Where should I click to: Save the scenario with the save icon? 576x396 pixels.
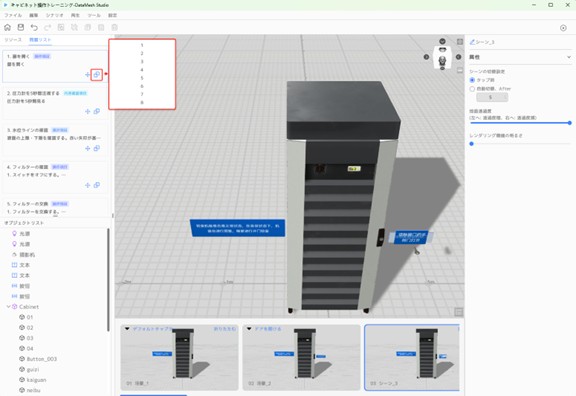pyautogui.click(x=21, y=28)
